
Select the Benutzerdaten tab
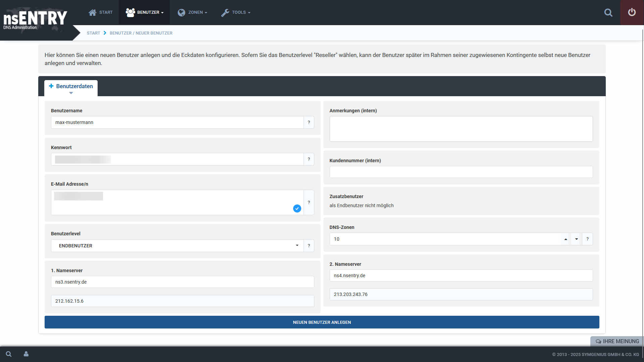click(x=71, y=86)
